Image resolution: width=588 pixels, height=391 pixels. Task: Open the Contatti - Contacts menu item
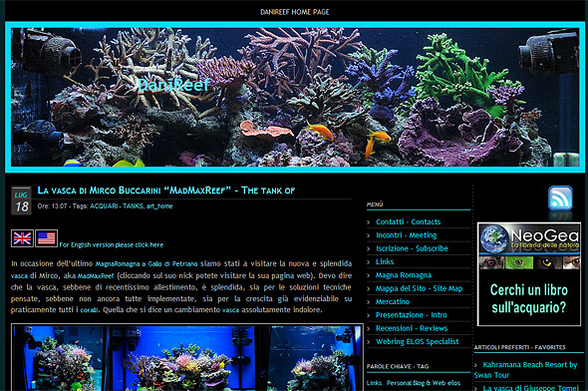point(408,221)
